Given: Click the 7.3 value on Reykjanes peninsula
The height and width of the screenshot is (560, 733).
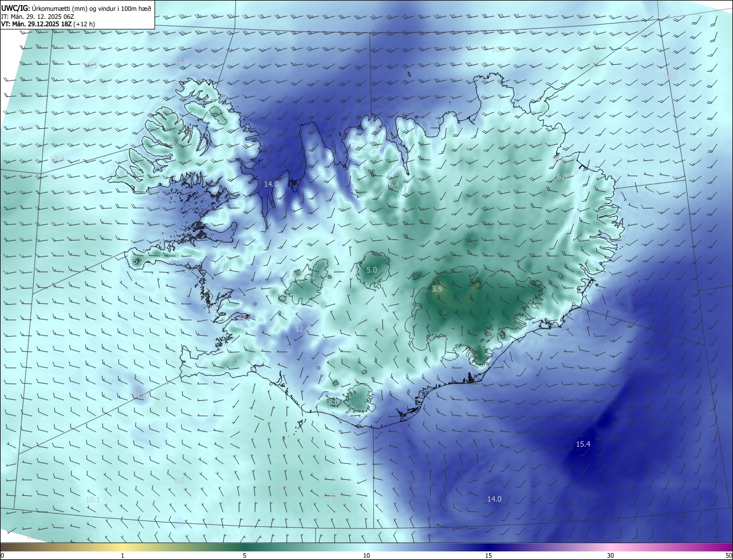Looking at the screenshot, I should click(x=235, y=361).
